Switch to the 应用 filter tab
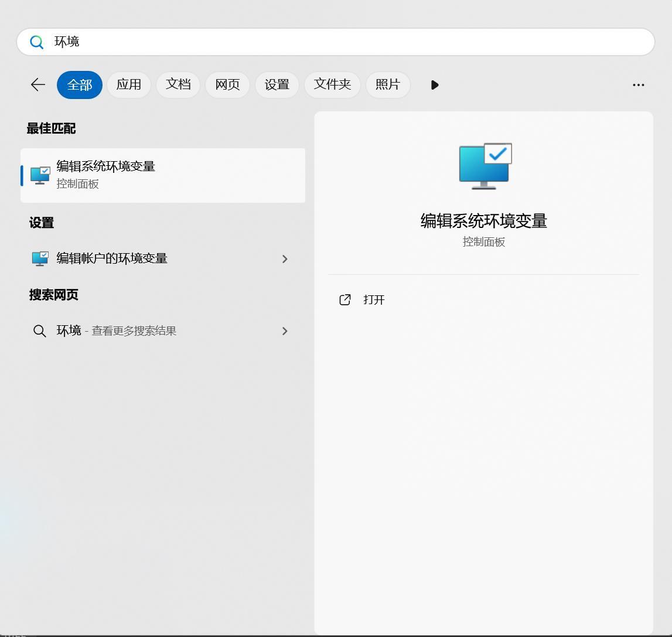This screenshot has width=672, height=637. (x=129, y=84)
